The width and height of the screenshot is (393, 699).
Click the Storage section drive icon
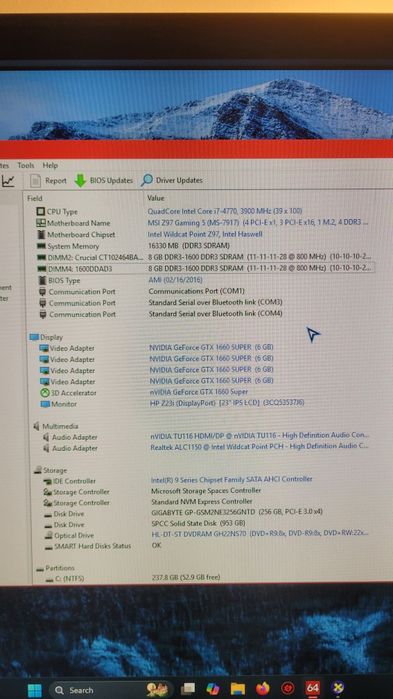coord(38,470)
